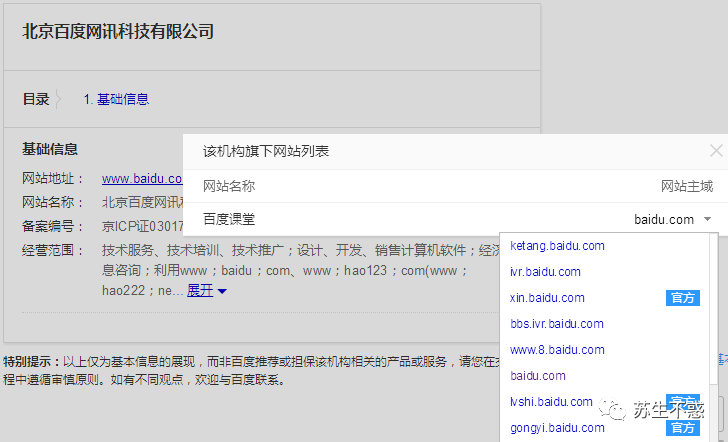Expand the baidu.com domain dropdown arrow

point(708,219)
